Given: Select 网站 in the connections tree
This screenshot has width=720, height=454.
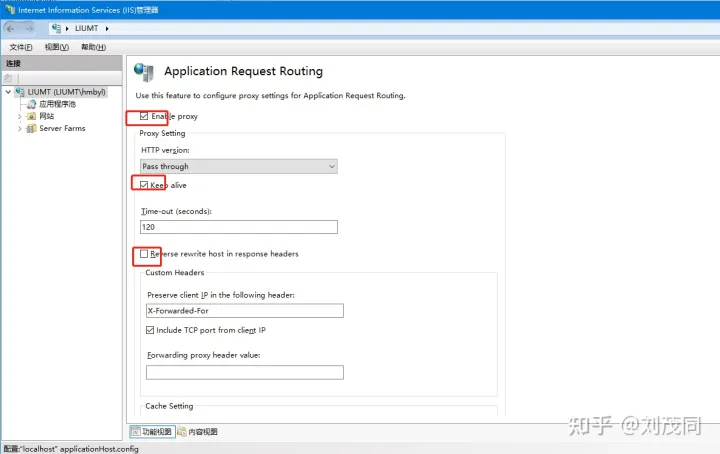Looking at the screenshot, I should tap(46, 117).
